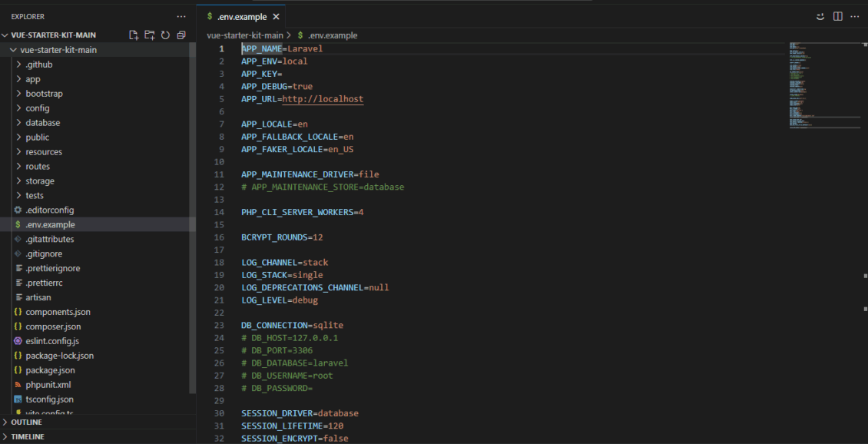
Task: Collapse the vue-starter-kit-main root folder
Action: pos(12,49)
